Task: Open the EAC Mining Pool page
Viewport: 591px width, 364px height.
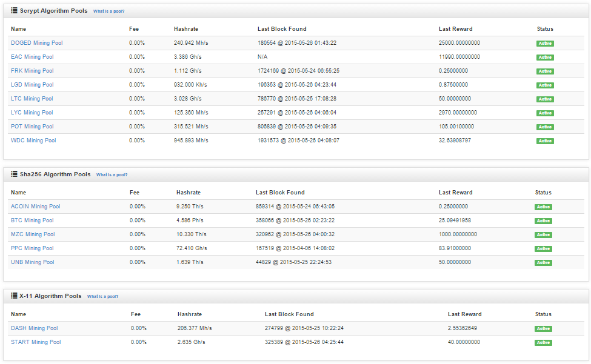Action: pos(32,57)
